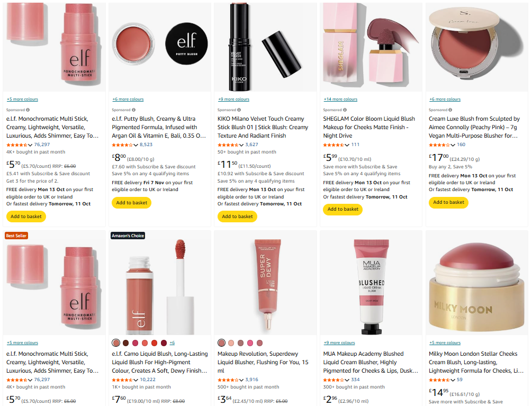The image size is (532, 406).
Task: Click the Amazon's Choice badge
Action: click(x=128, y=236)
